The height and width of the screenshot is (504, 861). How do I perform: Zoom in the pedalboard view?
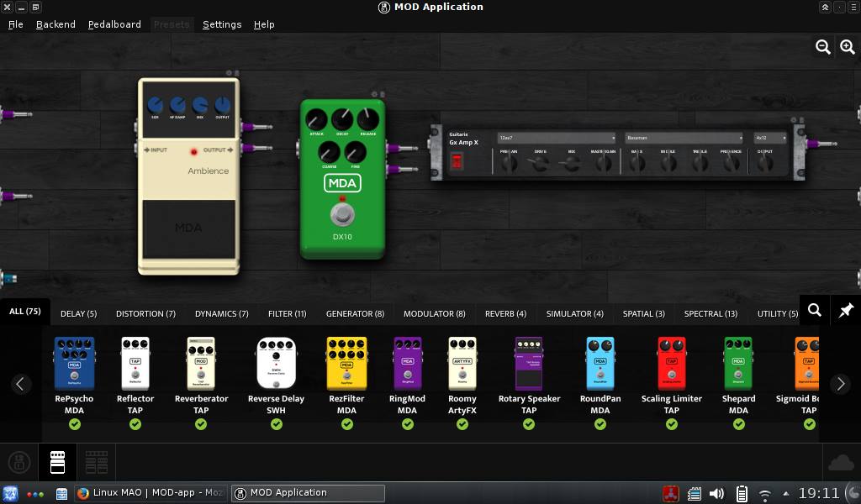click(848, 46)
